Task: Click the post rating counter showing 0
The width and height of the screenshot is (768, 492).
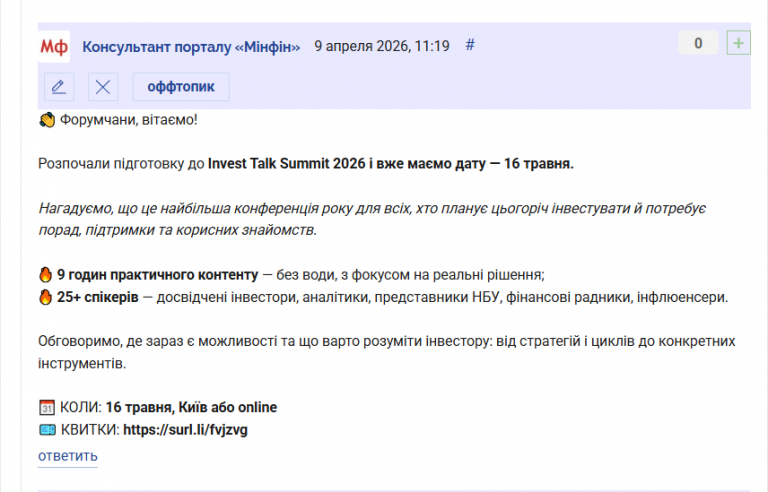Action: 698,43
